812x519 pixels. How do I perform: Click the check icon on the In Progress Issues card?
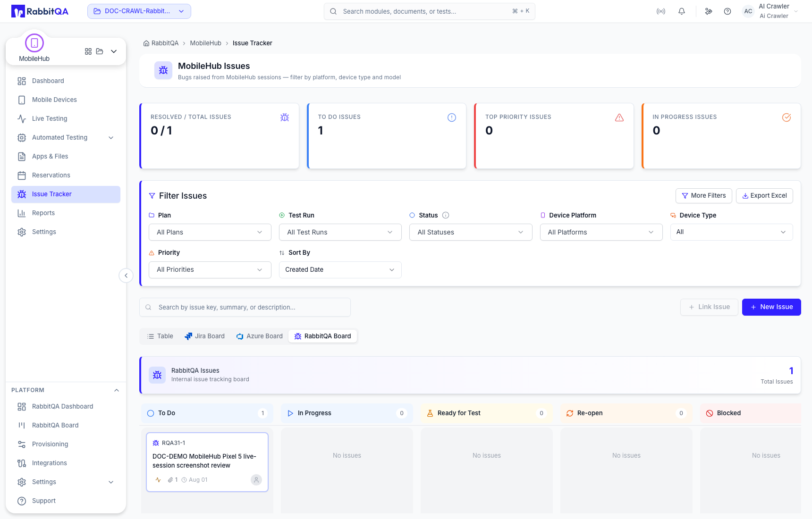787,117
